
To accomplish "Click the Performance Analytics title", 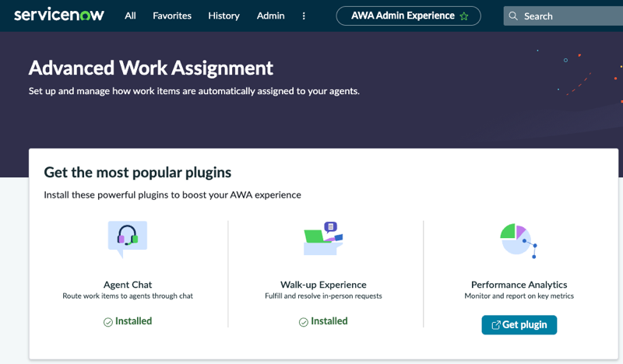I will (x=519, y=285).
